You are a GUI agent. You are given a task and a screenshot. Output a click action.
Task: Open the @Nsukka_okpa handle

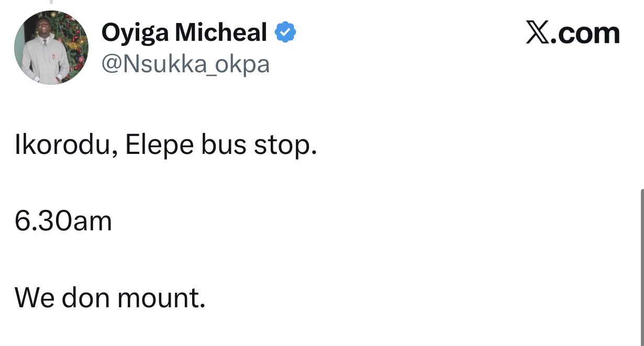point(185,64)
